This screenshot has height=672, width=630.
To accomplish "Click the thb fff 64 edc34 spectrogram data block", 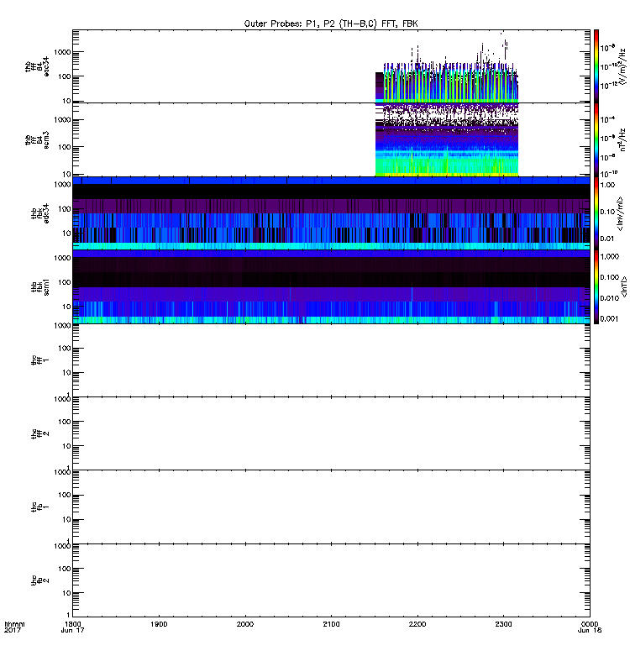I will 447,81.
